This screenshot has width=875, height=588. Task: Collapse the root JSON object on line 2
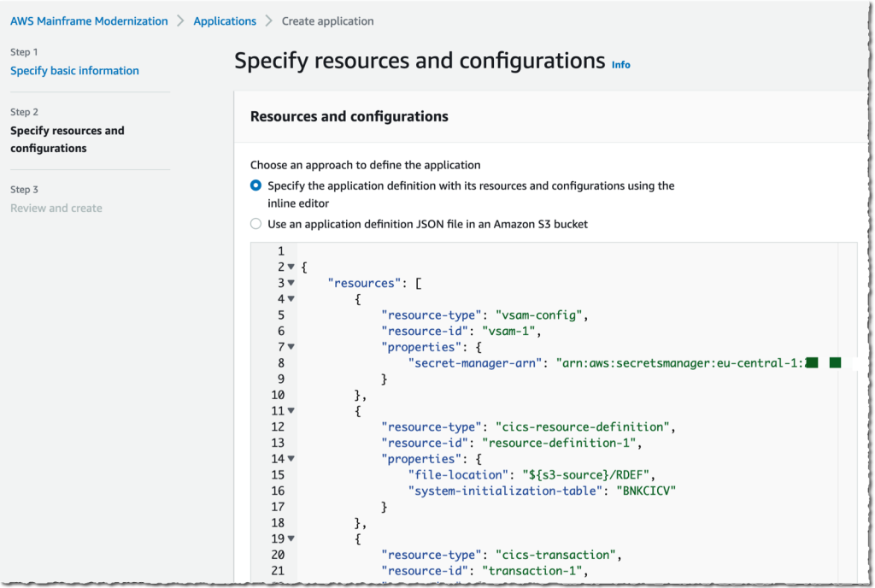click(x=289, y=266)
